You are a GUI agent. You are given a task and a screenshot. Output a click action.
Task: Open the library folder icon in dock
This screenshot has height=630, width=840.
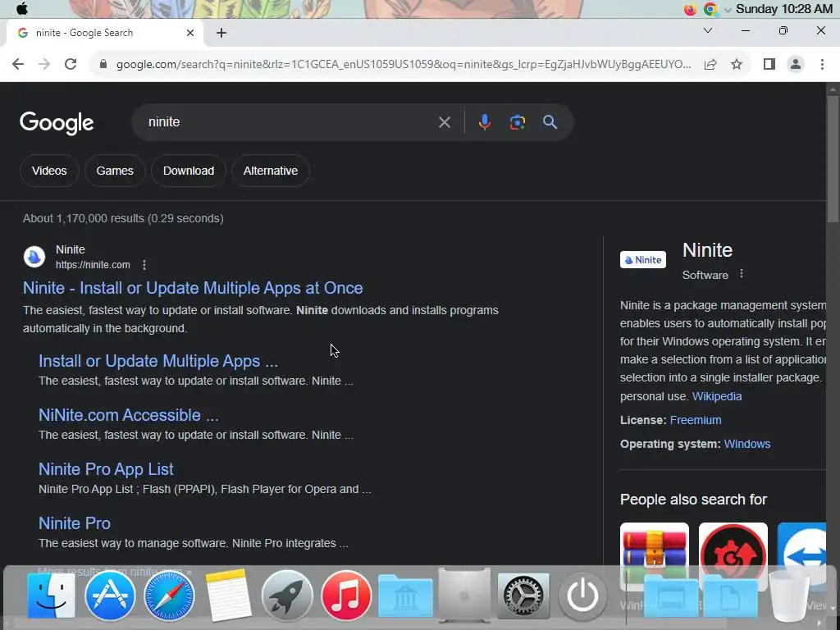click(x=405, y=596)
